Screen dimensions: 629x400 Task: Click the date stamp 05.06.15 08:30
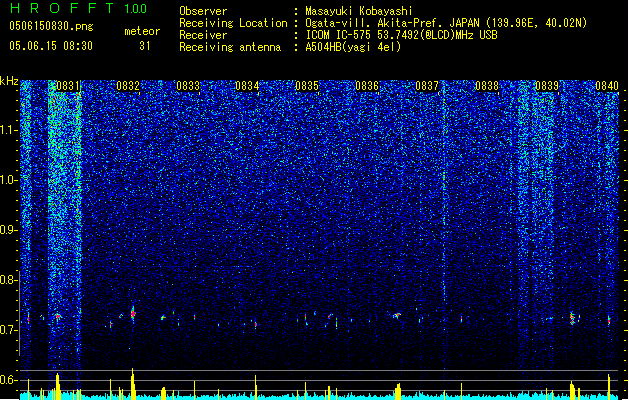51,46
